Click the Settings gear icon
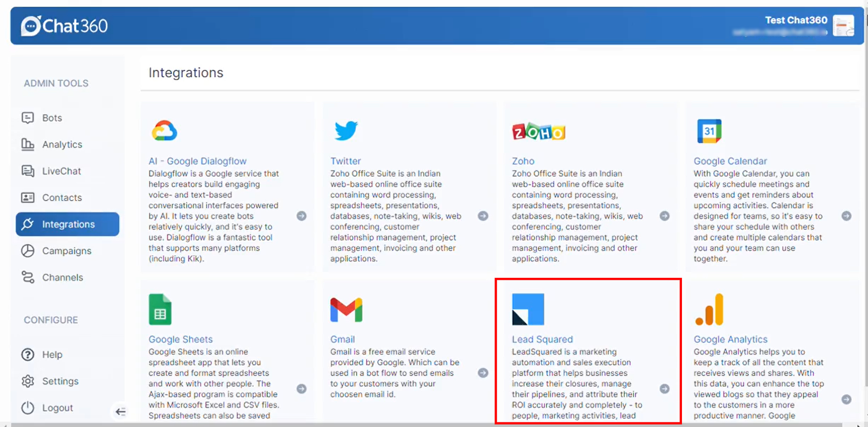Screen dimensions: 868x427 coord(28,381)
